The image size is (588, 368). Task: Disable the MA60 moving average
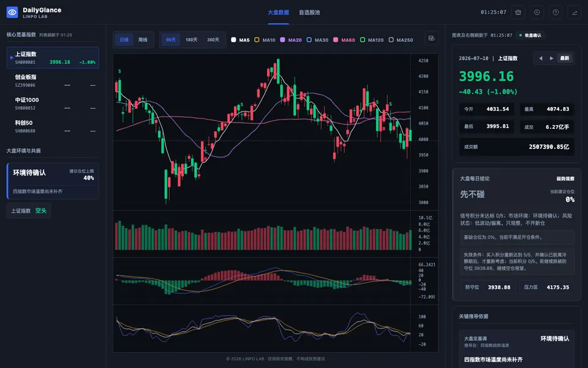coord(336,40)
